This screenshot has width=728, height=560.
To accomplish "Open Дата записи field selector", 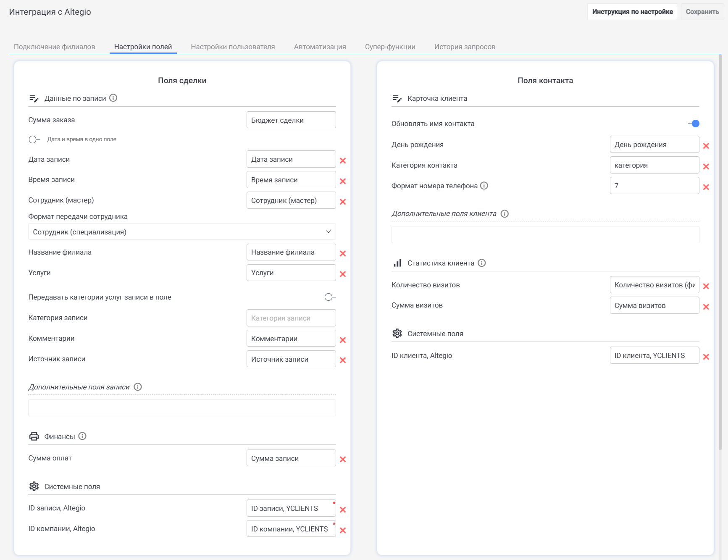I will [x=291, y=159].
